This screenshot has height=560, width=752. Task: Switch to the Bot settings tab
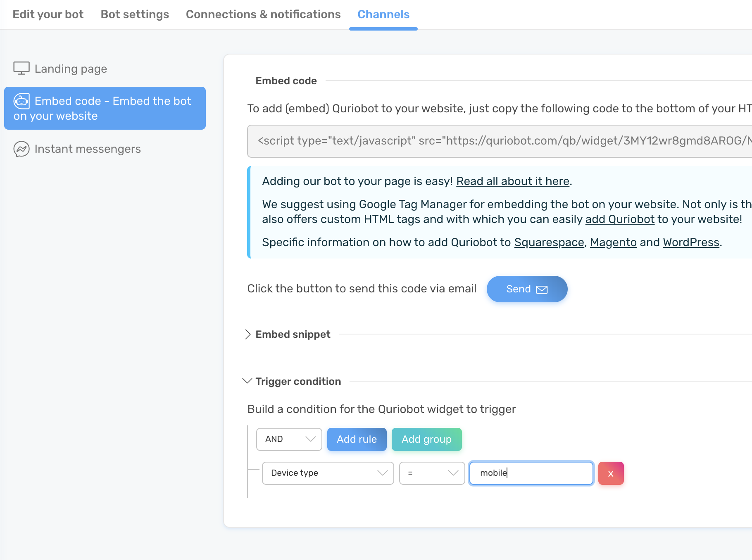click(x=135, y=14)
